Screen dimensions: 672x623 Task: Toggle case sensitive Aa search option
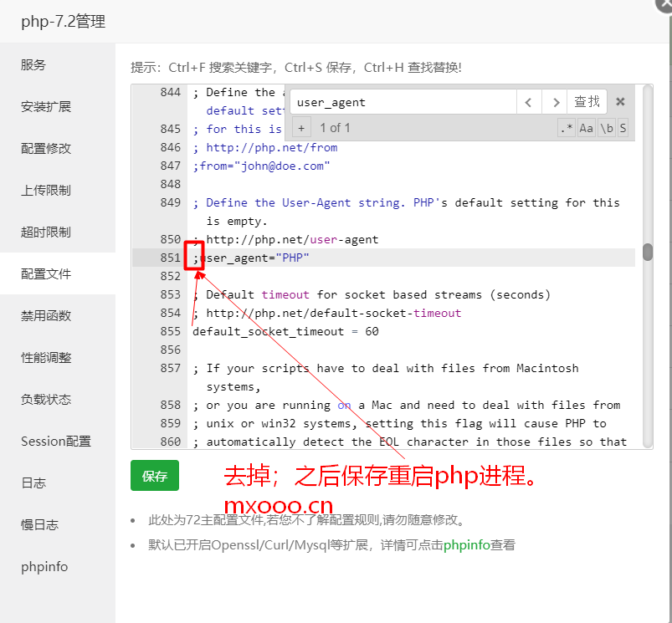coord(586,128)
